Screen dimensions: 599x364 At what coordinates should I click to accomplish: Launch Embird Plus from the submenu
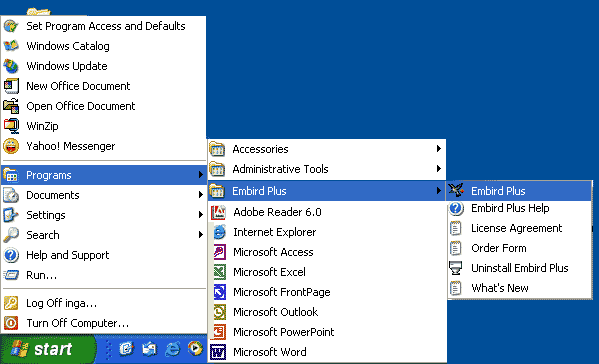click(x=519, y=191)
